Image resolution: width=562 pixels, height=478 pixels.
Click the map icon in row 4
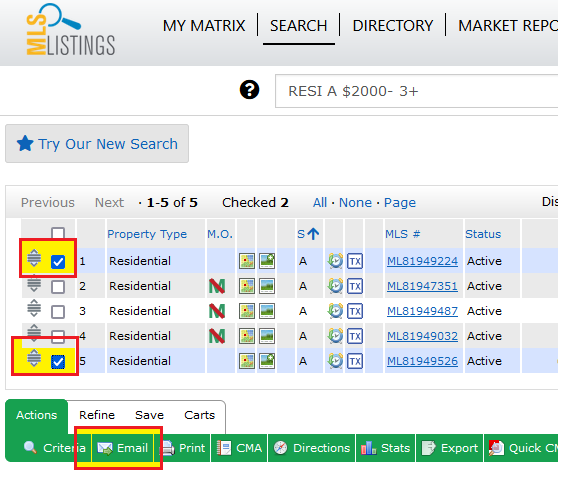click(x=247, y=336)
